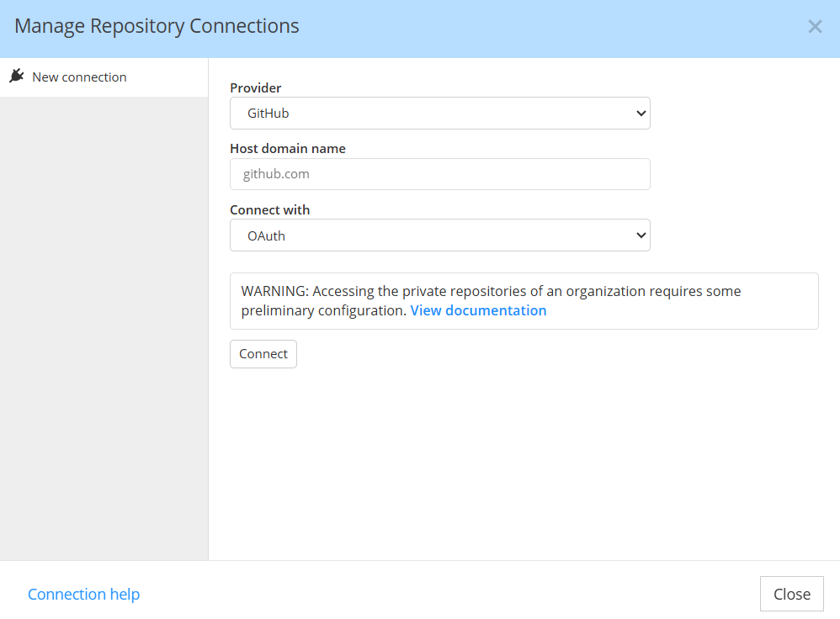The image size is (840, 619).
Task: Click the Connect button
Action: [263, 354]
